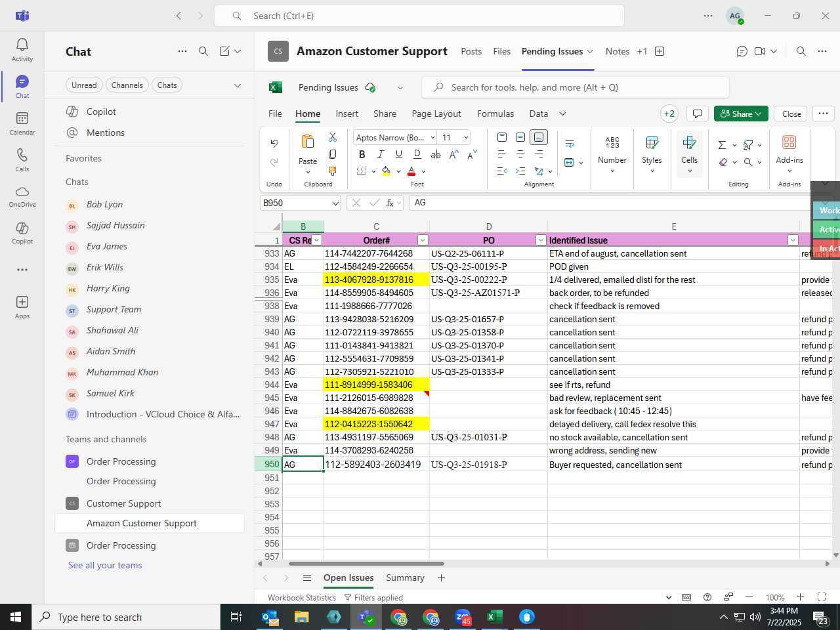The height and width of the screenshot is (630, 840).
Task: Open the Order# column filter dropdown
Action: (x=423, y=240)
